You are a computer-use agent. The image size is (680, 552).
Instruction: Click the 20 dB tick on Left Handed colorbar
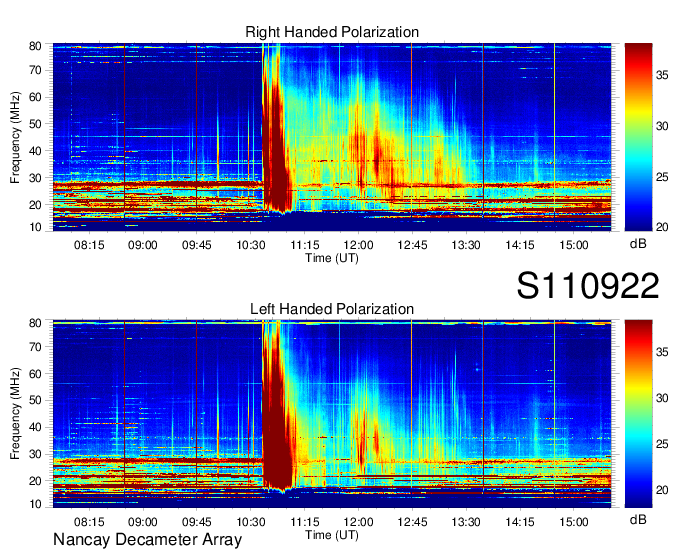(x=662, y=490)
